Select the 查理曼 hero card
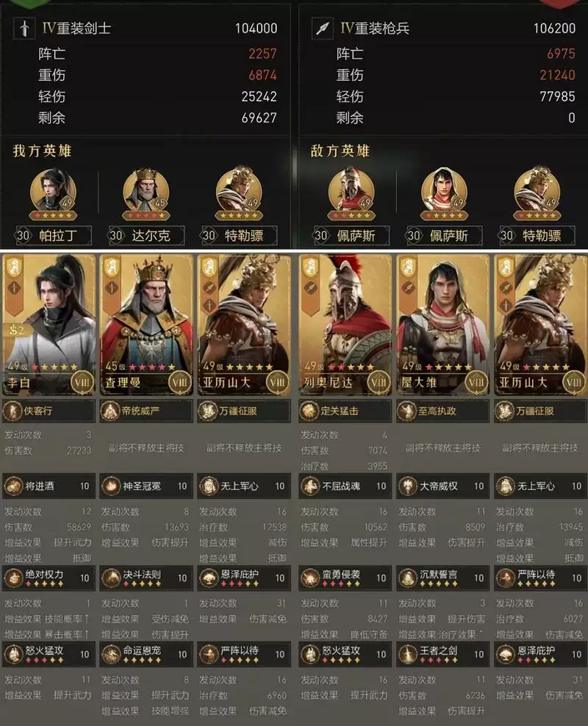The height and width of the screenshot is (726, 588). pyautogui.click(x=146, y=325)
